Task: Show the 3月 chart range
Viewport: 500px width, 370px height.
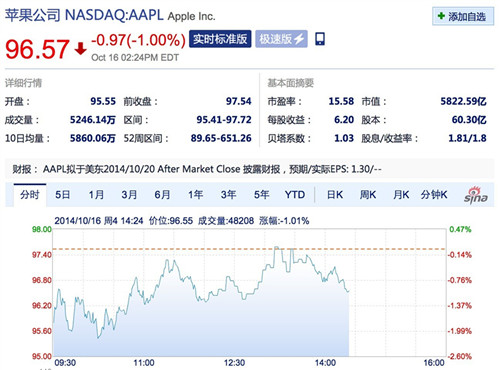Action: (x=129, y=195)
